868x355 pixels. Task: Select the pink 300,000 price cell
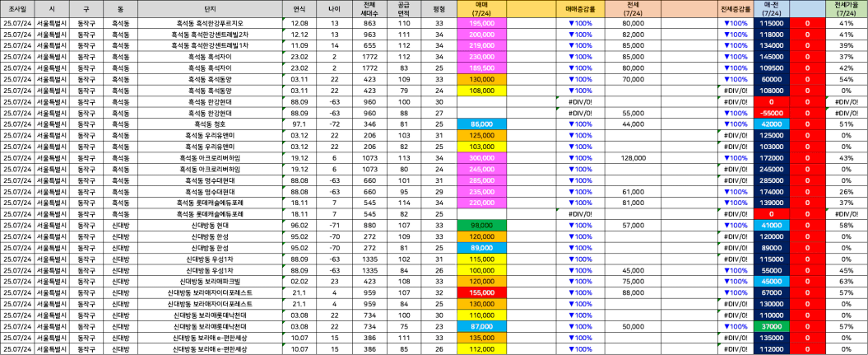[x=482, y=158]
